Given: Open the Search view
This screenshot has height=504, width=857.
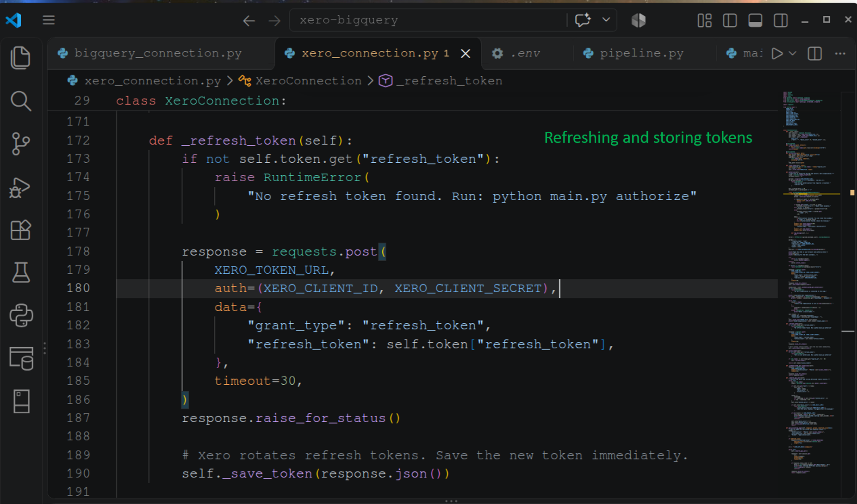Looking at the screenshot, I should [20, 101].
